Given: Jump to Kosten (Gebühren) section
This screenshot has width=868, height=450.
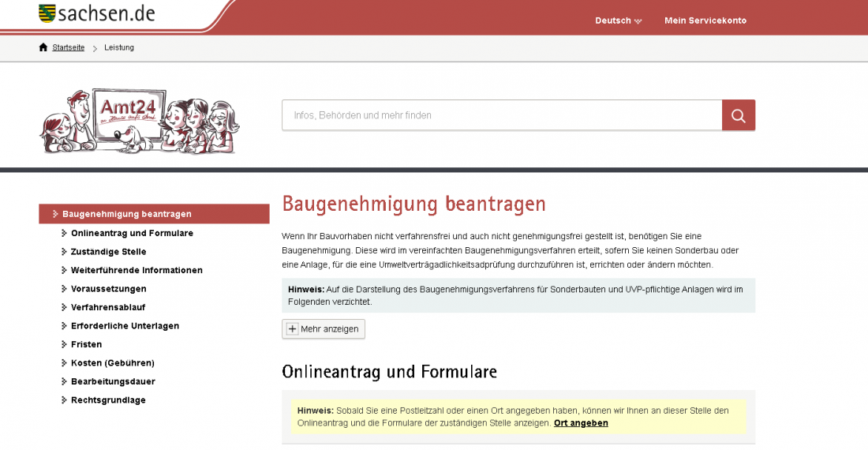Looking at the screenshot, I should tap(112, 363).
